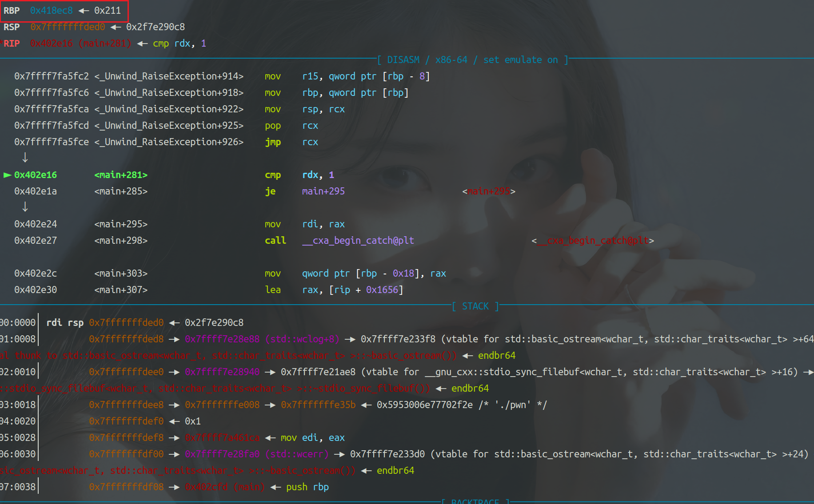
Task: Click the left arrow before 0x1 in stack
Action: (x=174, y=421)
